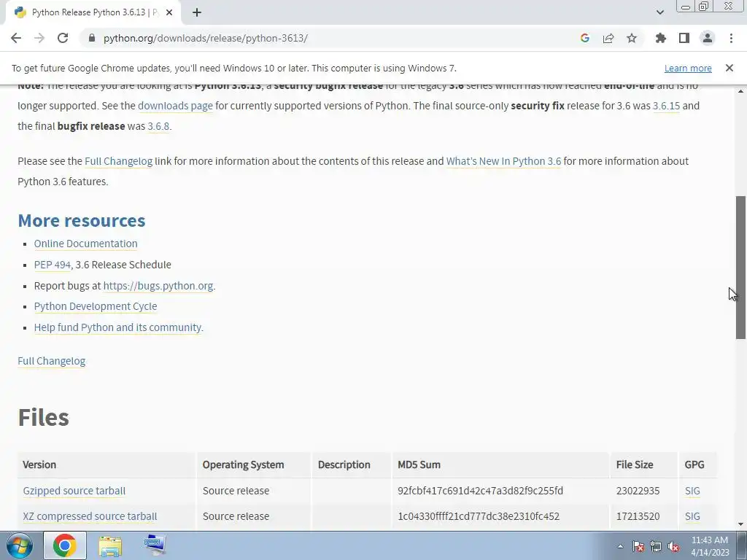Reload the Python release page
This screenshot has width=747, height=560.
(x=63, y=38)
